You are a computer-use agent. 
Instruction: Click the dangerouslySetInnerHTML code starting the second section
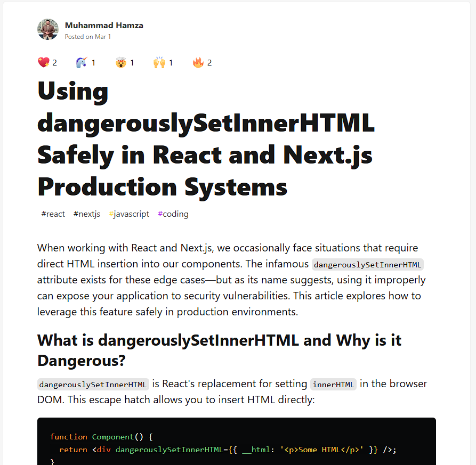click(x=93, y=385)
